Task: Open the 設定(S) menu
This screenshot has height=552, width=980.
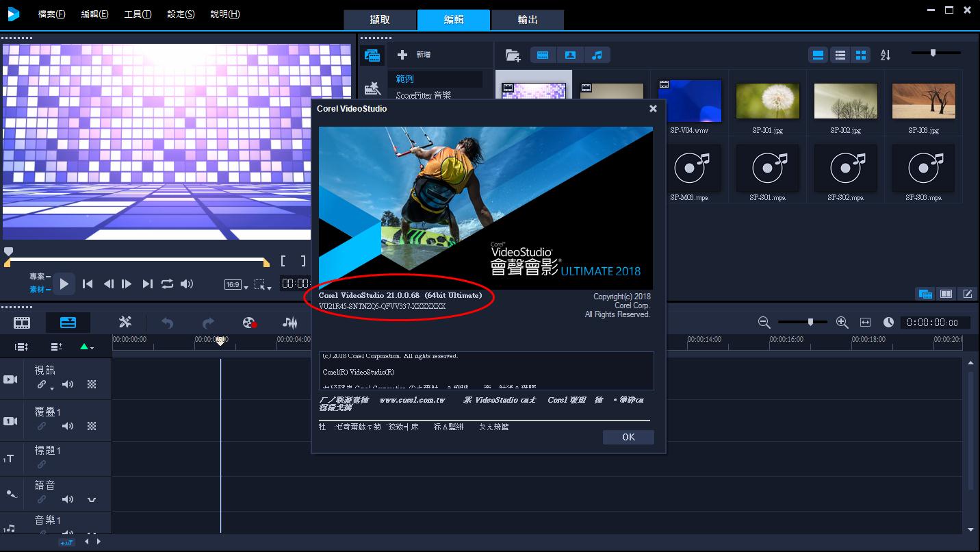Action: point(181,14)
